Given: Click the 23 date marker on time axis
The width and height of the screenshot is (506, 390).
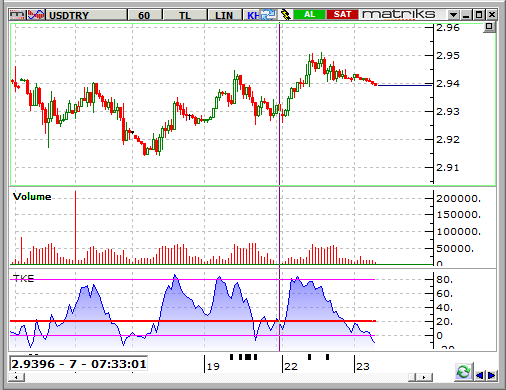Looking at the screenshot, I should (x=363, y=366).
